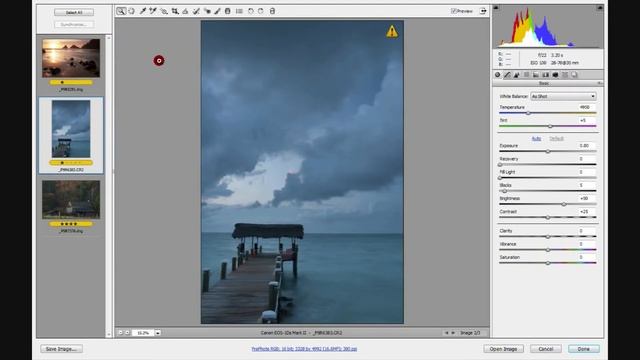Viewport: 640px width, 360px height.
Task: Choose the Spot Removal tool
Action: point(196,11)
